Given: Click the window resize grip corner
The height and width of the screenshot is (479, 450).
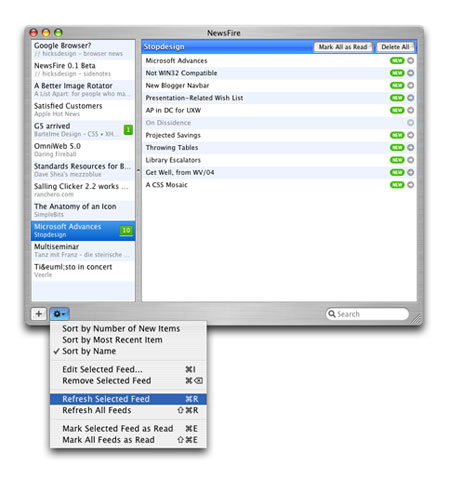Looking at the screenshot, I should (416, 319).
